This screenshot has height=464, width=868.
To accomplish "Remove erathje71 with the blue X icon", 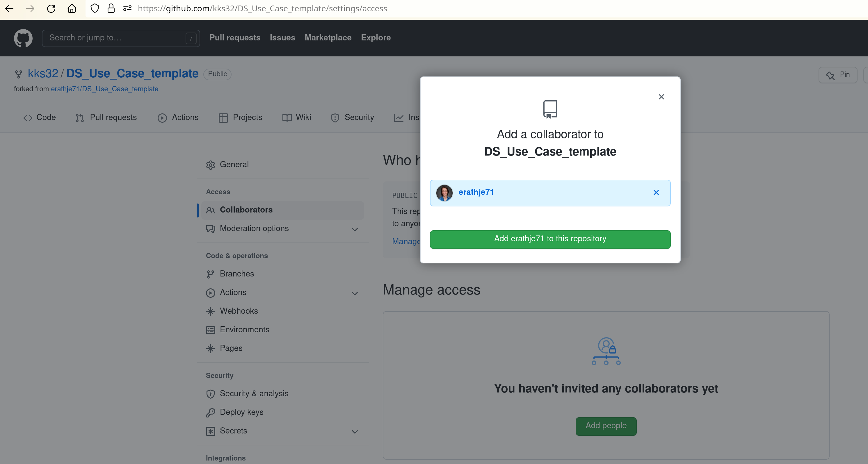I will click(x=656, y=192).
